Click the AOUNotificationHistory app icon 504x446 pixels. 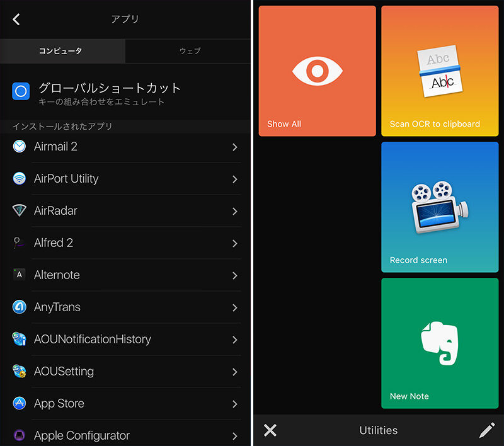(x=20, y=339)
